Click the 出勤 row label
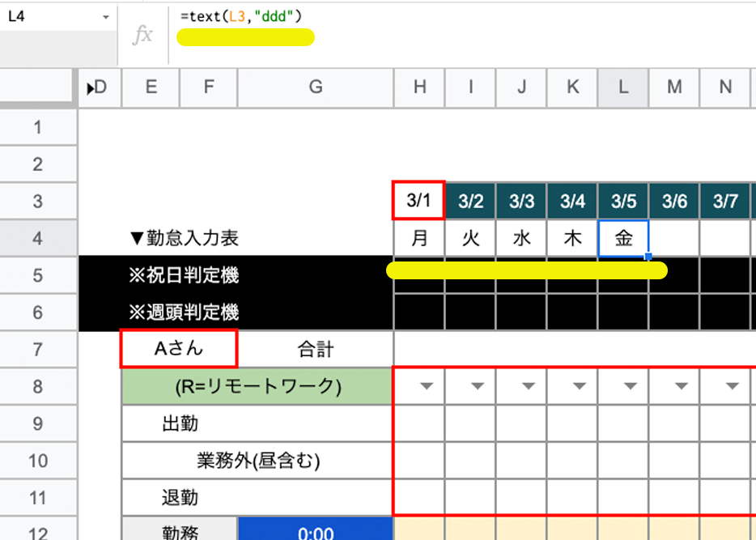Viewport: 756px width, 540px height. pyautogui.click(x=180, y=423)
